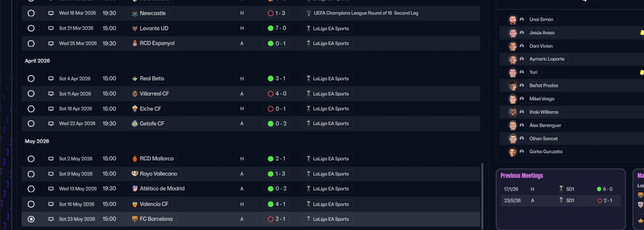The height and width of the screenshot is (230, 644).
Task: Click the FC Barcelona club badge
Action: tap(135, 219)
